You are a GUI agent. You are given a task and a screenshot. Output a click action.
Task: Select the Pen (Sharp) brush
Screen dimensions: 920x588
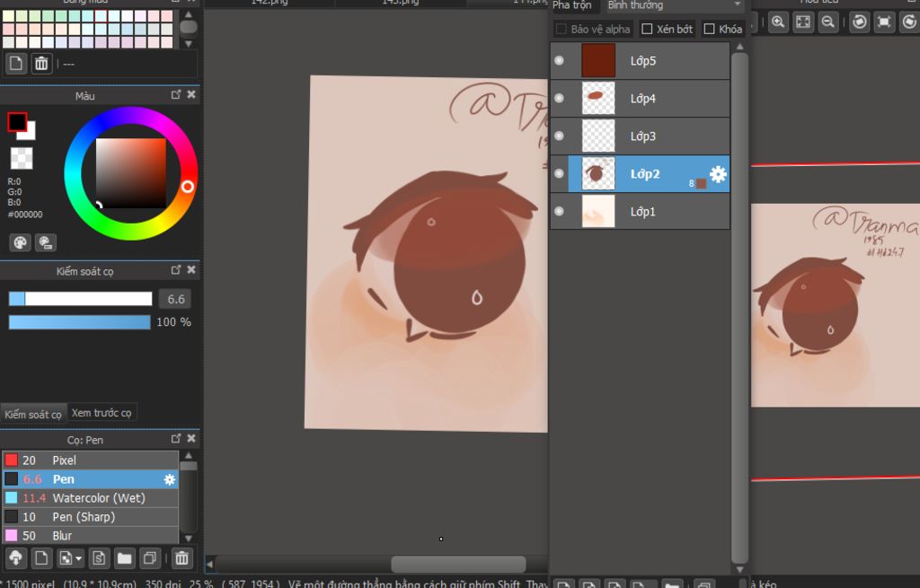tap(91, 516)
